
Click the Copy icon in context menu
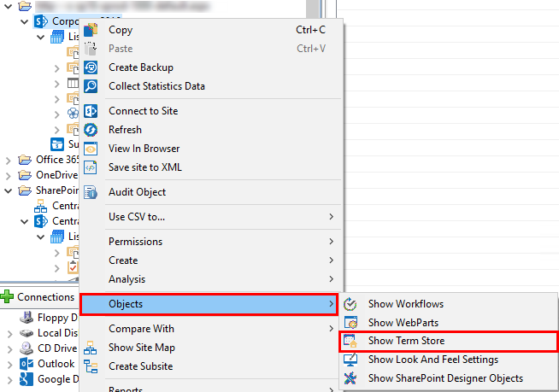coord(91,30)
